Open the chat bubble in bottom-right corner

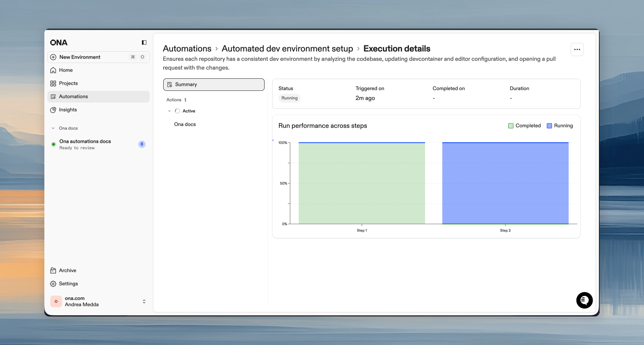(584, 300)
